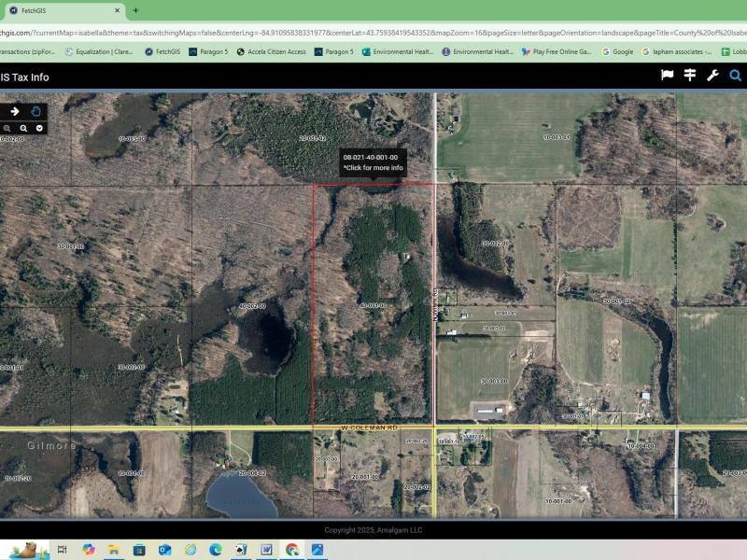
Task: Open the Play Free Online Games bookmark
Action: [x=557, y=51]
